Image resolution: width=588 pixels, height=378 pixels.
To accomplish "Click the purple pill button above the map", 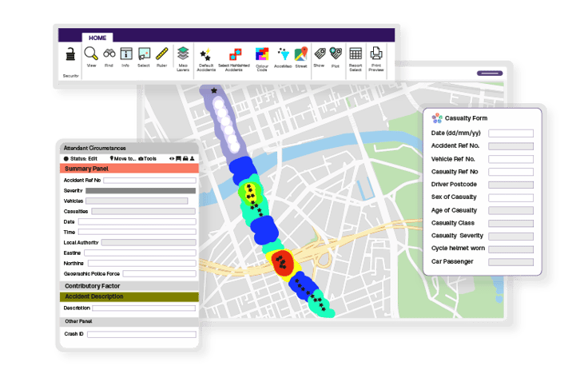I will pyautogui.click(x=490, y=74).
